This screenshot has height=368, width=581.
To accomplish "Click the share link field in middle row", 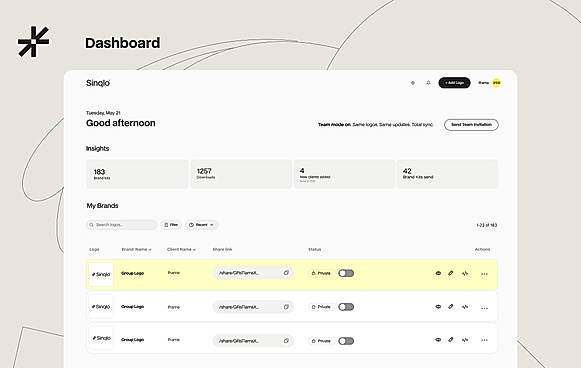I will pos(253,307).
